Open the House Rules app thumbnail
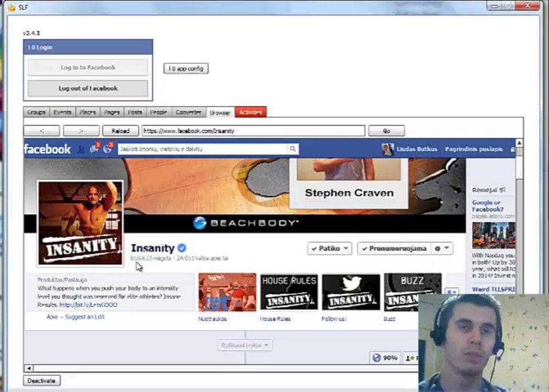The height and width of the screenshot is (392, 549). pyautogui.click(x=289, y=292)
